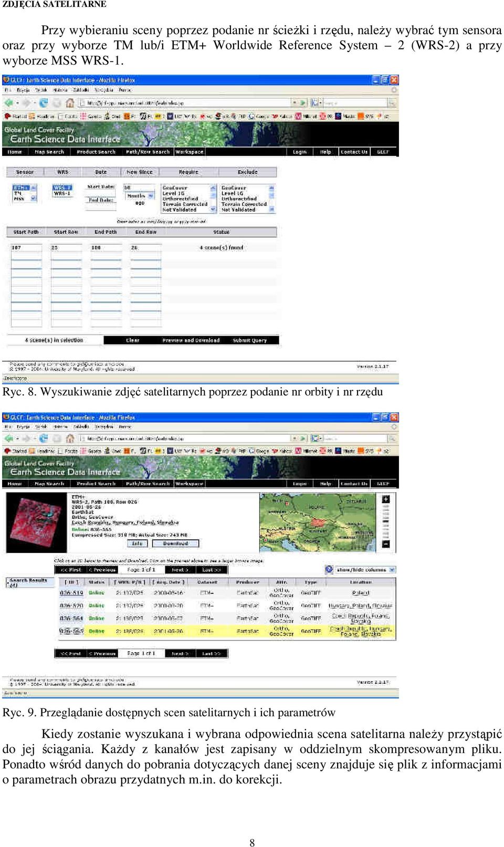Click the search magnifier in Ryc. 8 browser
The image size is (504, 847).
tap(392, 103)
